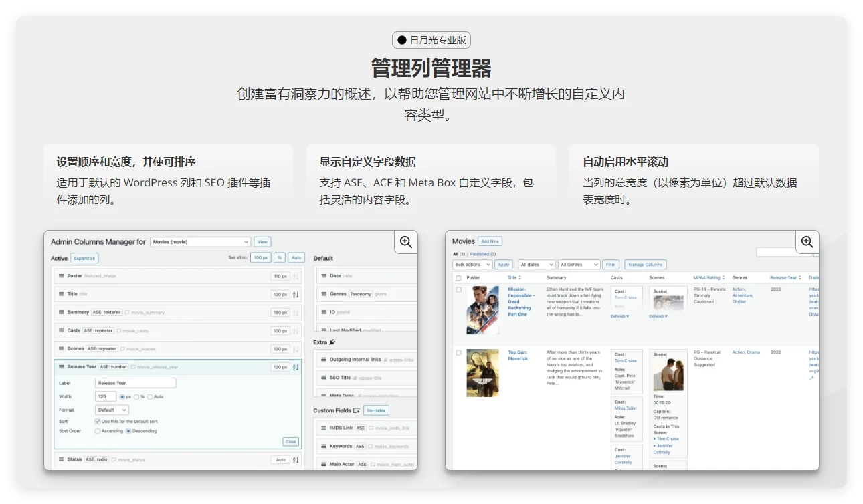Toggle the sortable icon on the Title row
The image size is (863, 504).
click(x=294, y=293)
